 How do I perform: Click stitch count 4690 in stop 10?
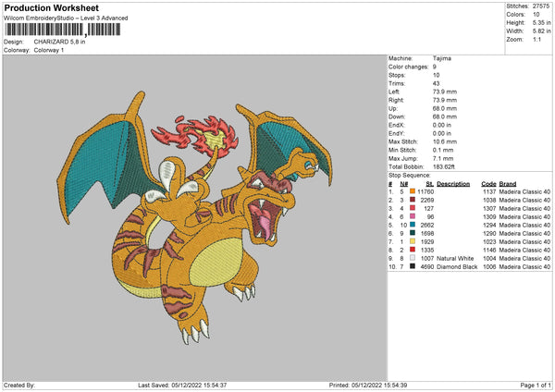coord(427,267)
